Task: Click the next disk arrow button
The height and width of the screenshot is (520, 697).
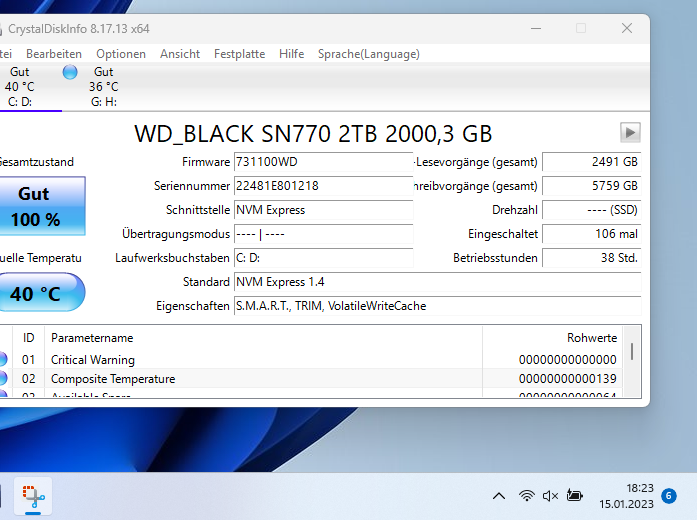Action: [x=630, y=132]
